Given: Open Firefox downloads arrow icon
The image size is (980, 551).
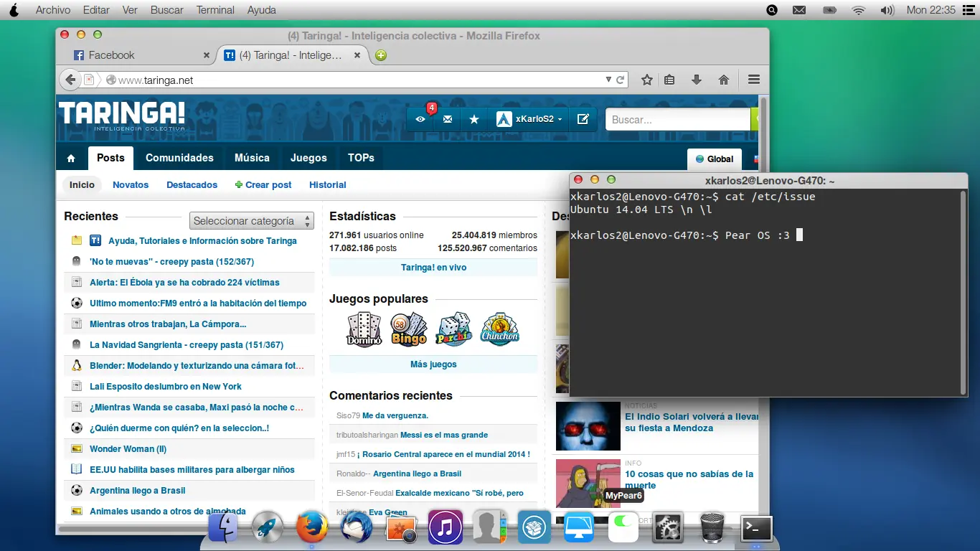Looking at the screenshot, I should click(x=696, y=80).
